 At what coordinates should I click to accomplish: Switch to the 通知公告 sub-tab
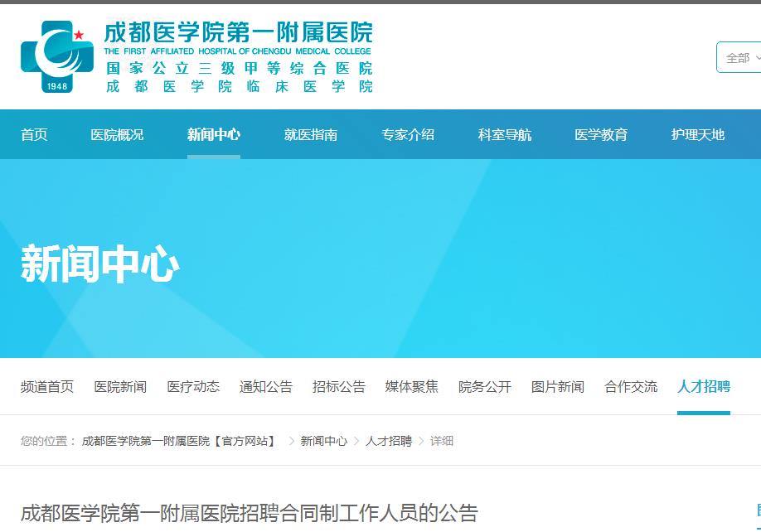point(266,386)
